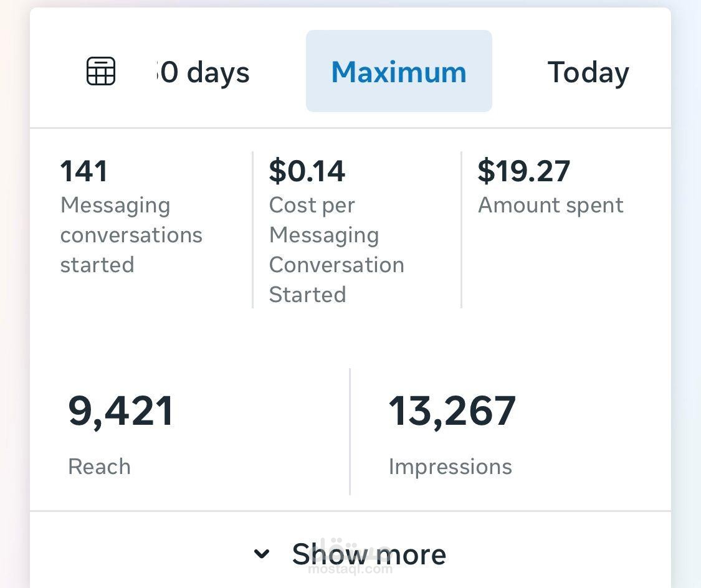Click the 9,421 reach number

(120, 411)
